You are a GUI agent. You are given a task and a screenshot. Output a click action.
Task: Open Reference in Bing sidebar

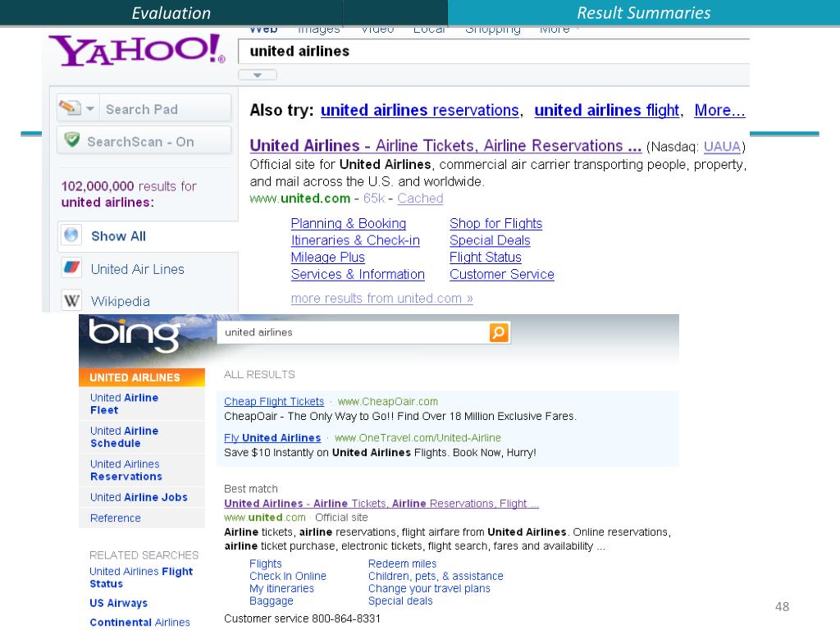115,518
